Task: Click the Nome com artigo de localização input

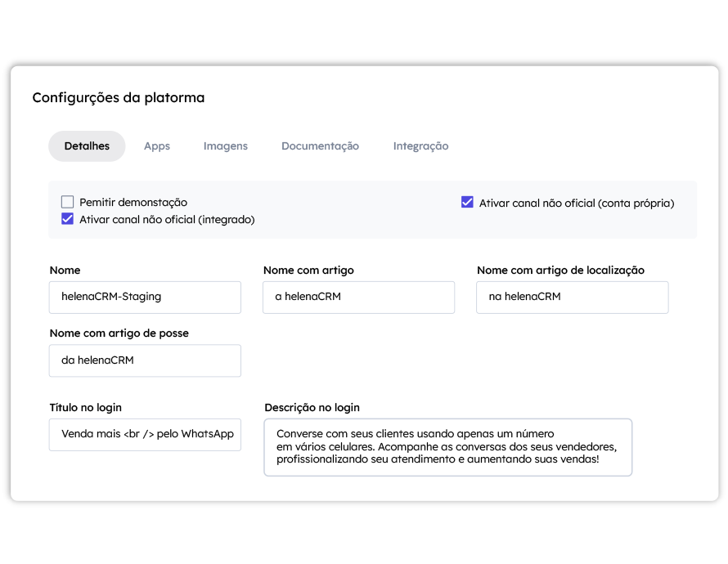Action: pos(572,298)
